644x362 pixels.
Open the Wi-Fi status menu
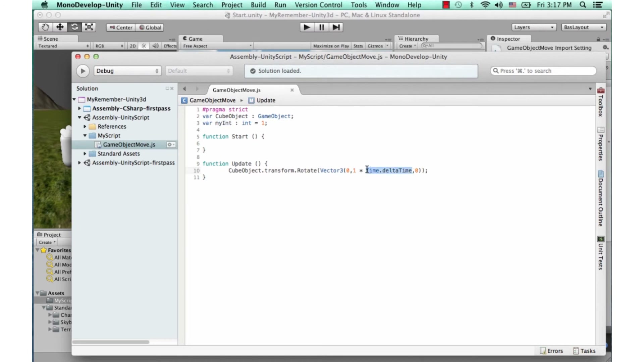pos(485,5)
